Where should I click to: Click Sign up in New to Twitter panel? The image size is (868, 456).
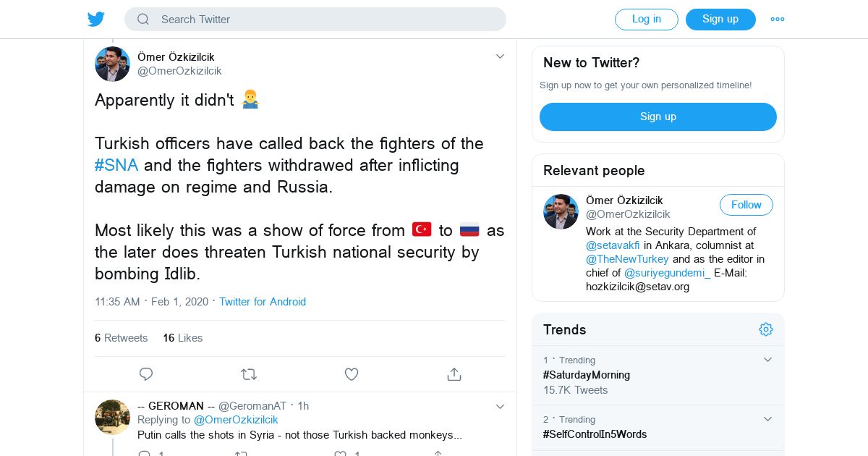pyautogui.click(x=658, y=117)
